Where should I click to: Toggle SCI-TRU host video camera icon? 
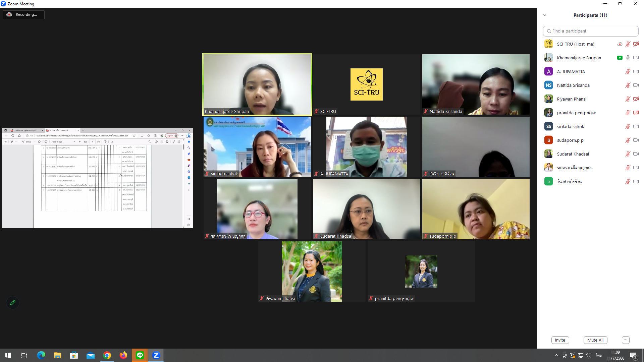pos(636,44)
